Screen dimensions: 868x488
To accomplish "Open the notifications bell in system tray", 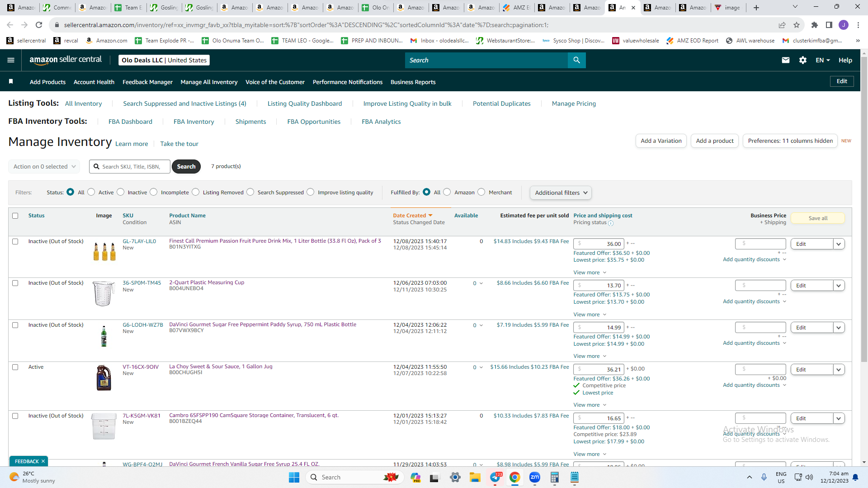I will click(x=855, y=477).
